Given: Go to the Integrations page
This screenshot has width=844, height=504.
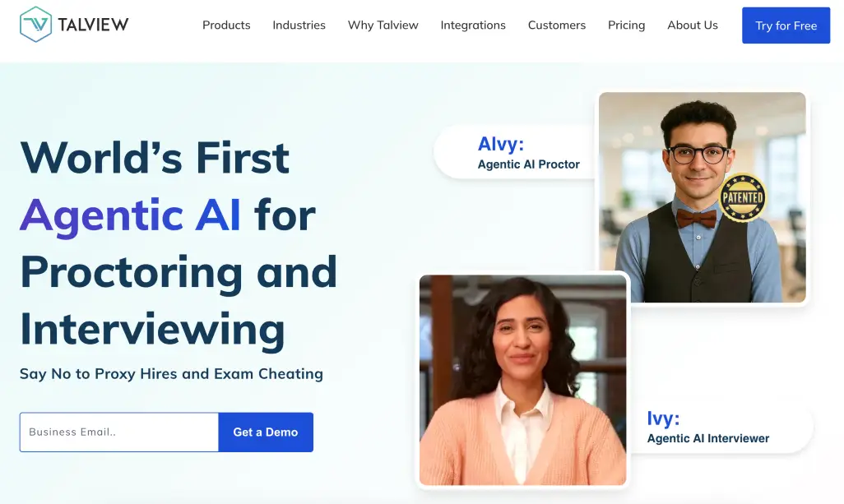Looking at the screenshot, I should 473,25.
